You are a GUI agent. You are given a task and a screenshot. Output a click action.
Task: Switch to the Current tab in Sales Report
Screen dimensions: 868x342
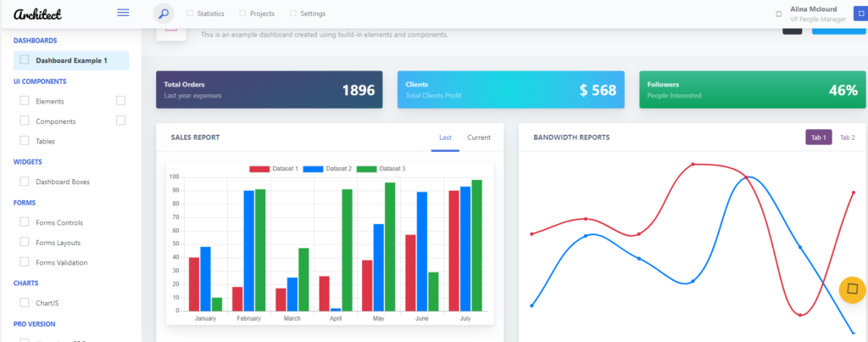[478, 137]
